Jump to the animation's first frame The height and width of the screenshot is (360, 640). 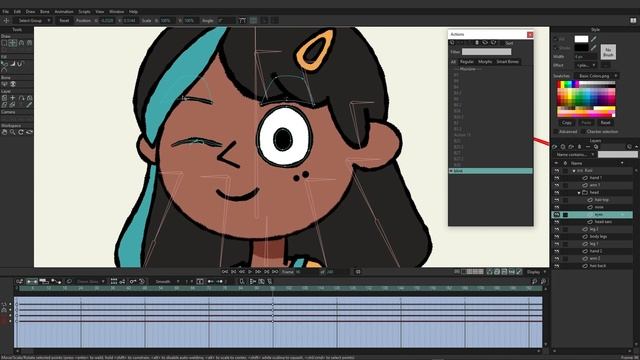[x=225, y=271]
